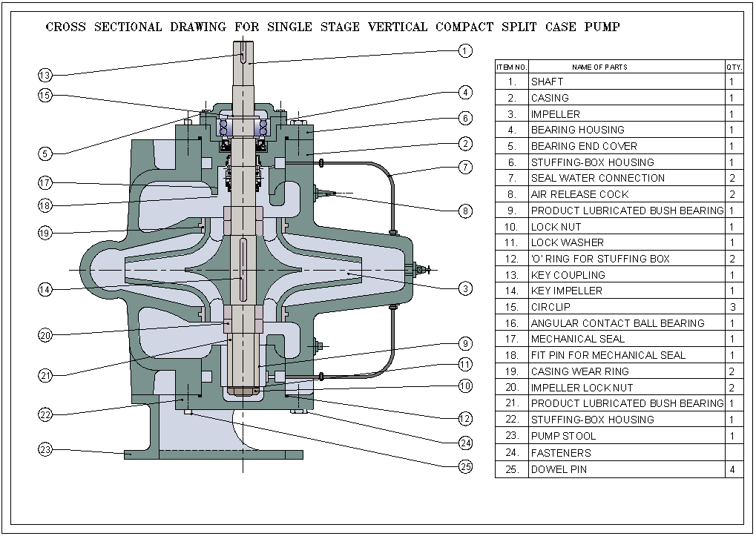Click 'CASING WEAR RING' entry
Image resolution: width=756 pixels, height=536 pixels.
coord(580,371)
